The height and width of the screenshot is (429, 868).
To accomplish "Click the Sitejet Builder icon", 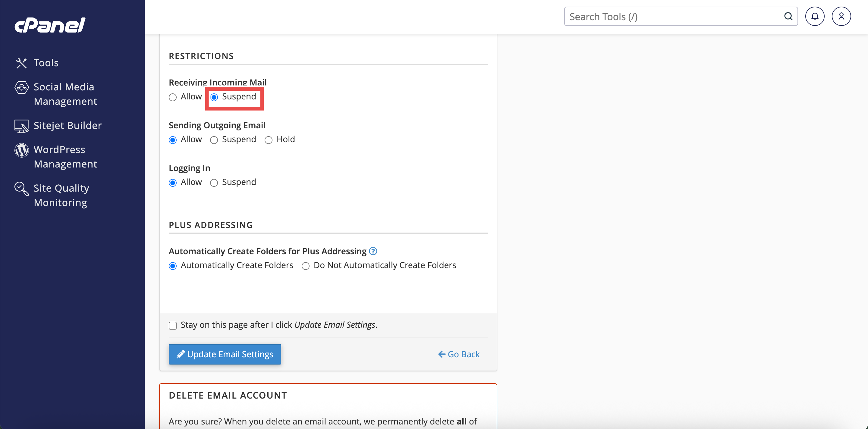I will click(x=21, y=126).
